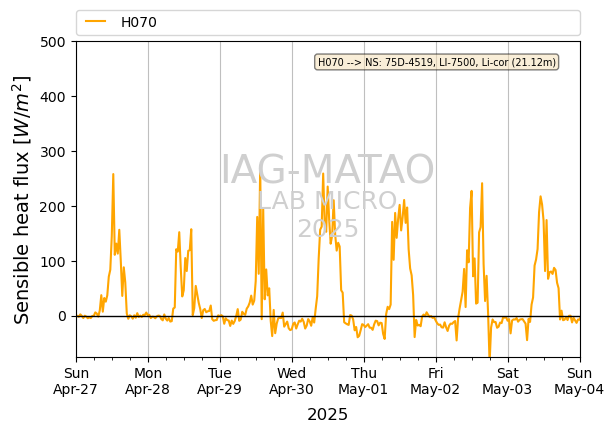Click the y-axis tick label 200
The width and height of the screenshot is (615, 433).
53,207
